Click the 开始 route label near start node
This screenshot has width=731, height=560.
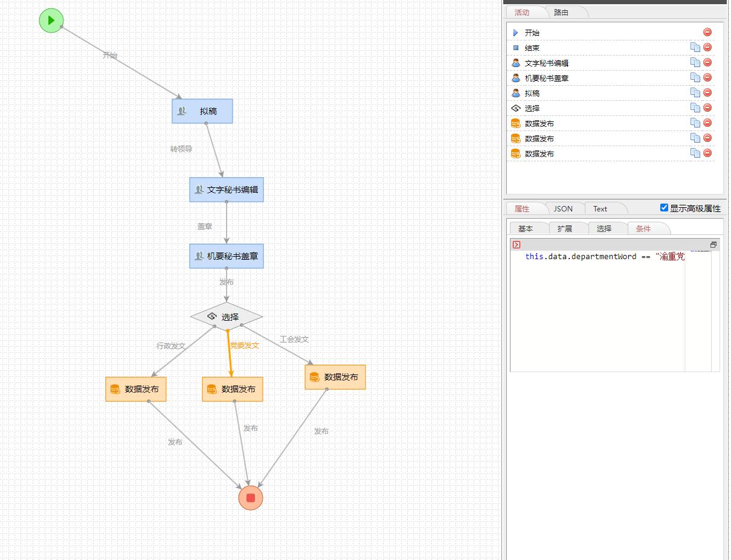click(x=110, y=55)
